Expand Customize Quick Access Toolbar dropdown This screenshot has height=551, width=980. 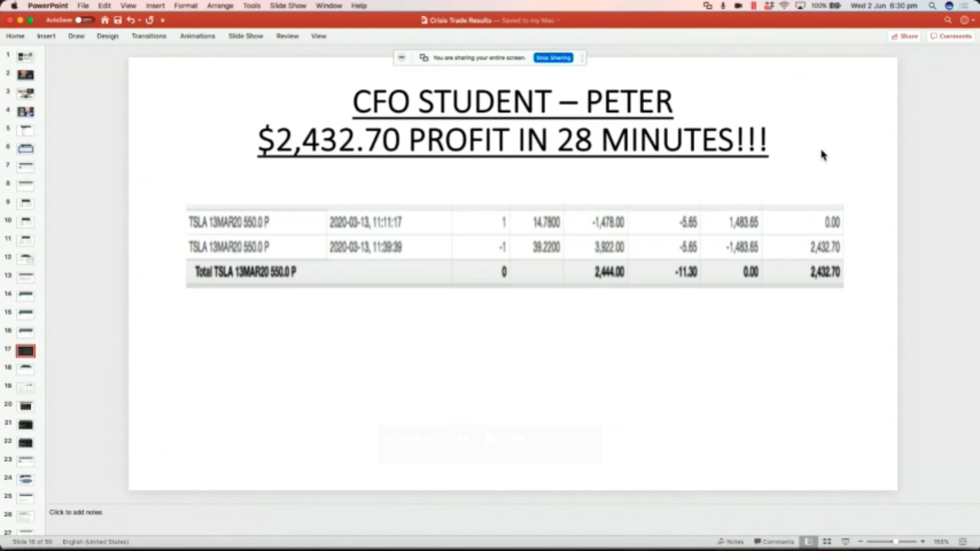[163, 20]
